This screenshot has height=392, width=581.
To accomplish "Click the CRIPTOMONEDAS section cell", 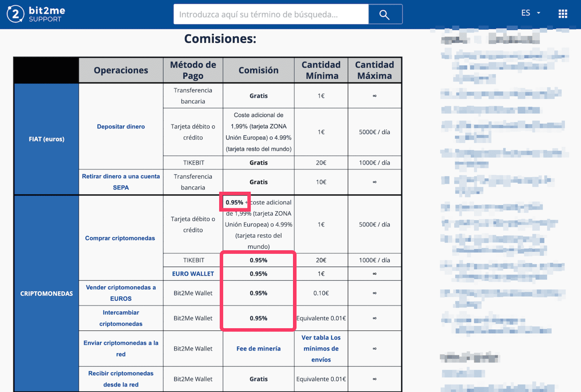I will (47, 294).
